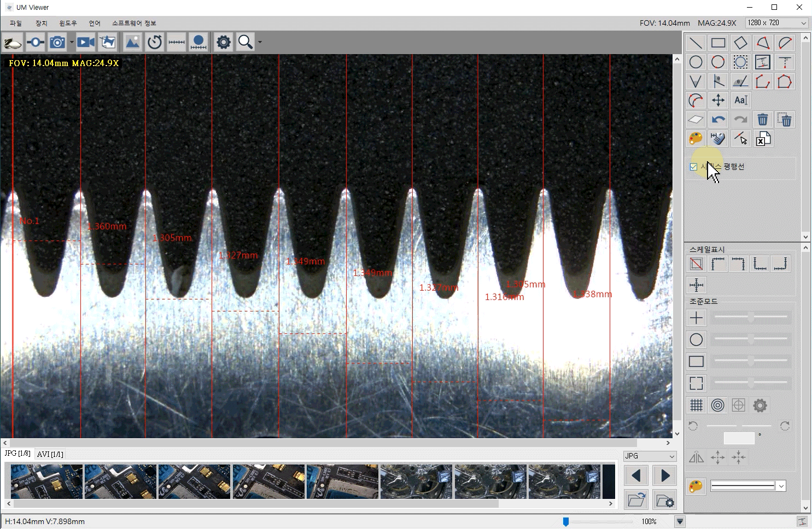The height and width of the screenshot is (529, 812).
Task: Toggle the grid overlay in aiming mode
Action: click(x=696, y=405)
